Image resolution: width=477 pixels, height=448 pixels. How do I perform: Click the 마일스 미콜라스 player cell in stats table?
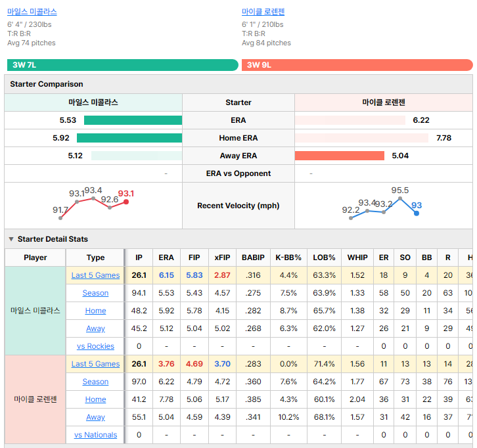tap(35, 311)
